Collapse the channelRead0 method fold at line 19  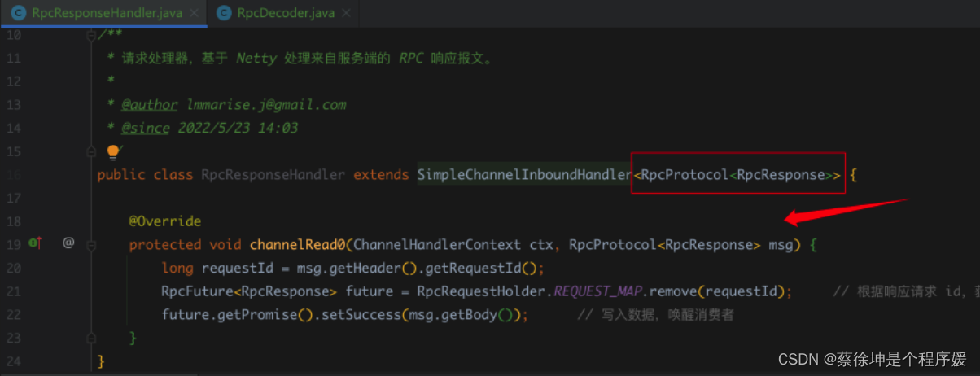coord(91,244)
